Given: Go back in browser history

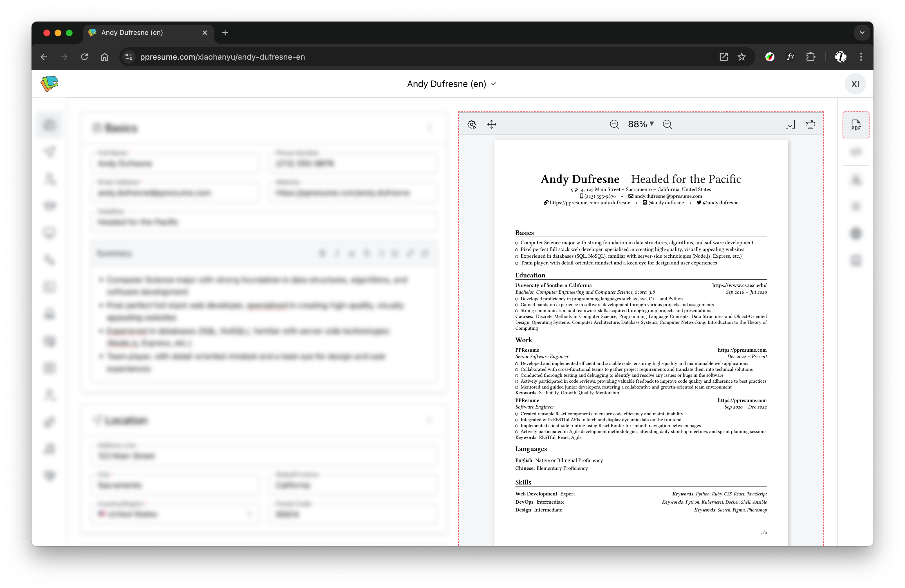Looking at the screenshot, I should point(44,57).
